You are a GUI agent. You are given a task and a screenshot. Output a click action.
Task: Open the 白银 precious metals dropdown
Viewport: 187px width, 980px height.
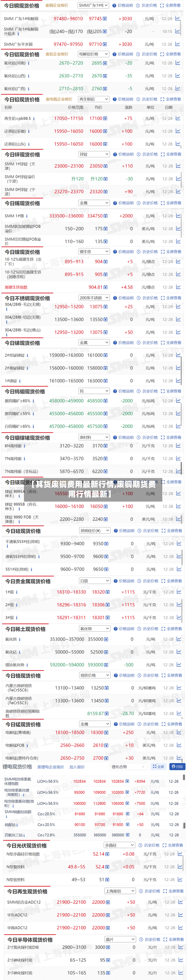95,581
